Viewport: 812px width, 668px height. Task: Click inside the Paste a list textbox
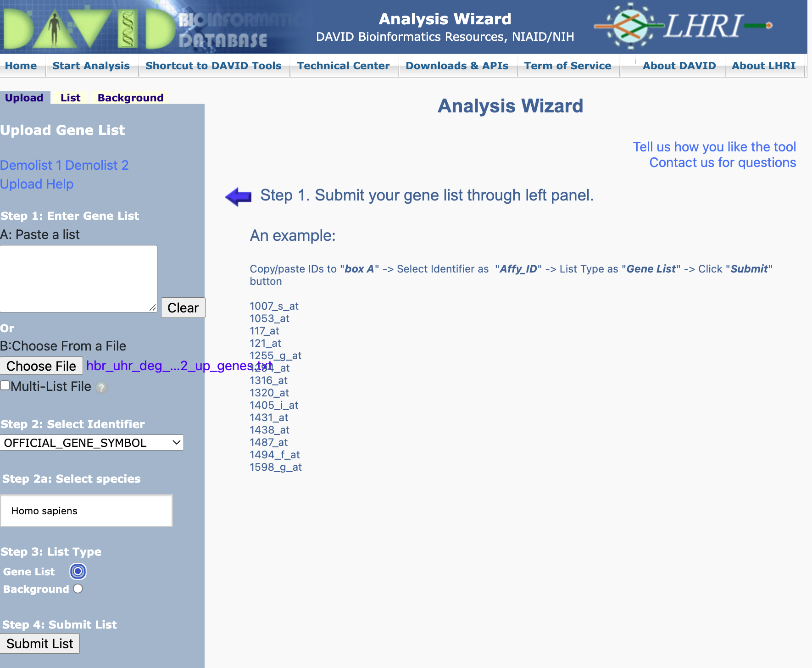tap(78, 278)
